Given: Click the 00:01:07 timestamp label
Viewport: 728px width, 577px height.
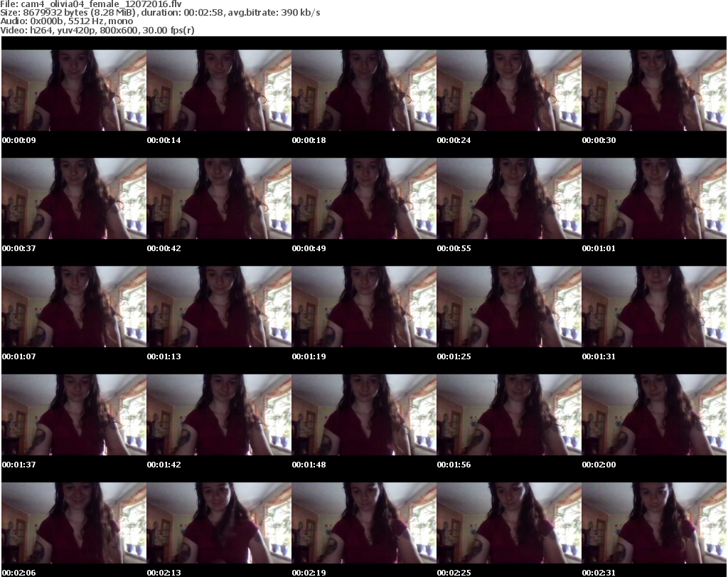Looking at the screenshot, I should tap(19, 356).
